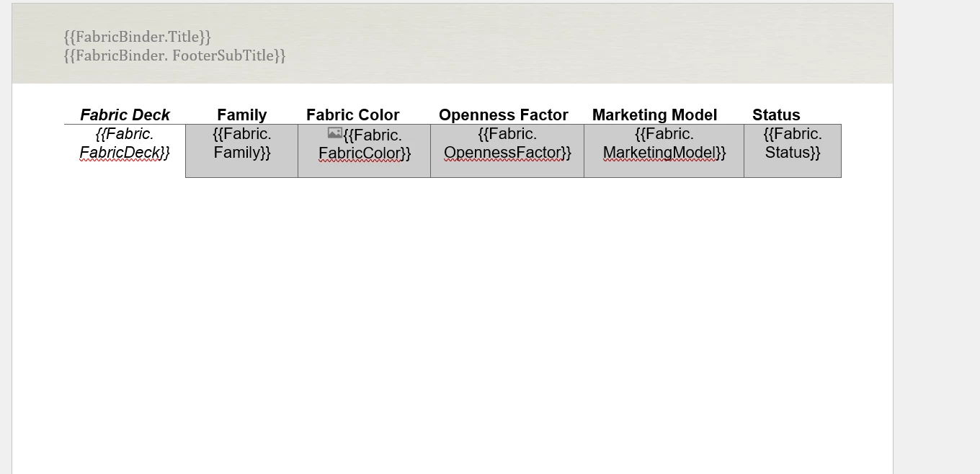Click the Fabric Color column heading
This screenshot has width=980, height=474.
coord(352,115)
